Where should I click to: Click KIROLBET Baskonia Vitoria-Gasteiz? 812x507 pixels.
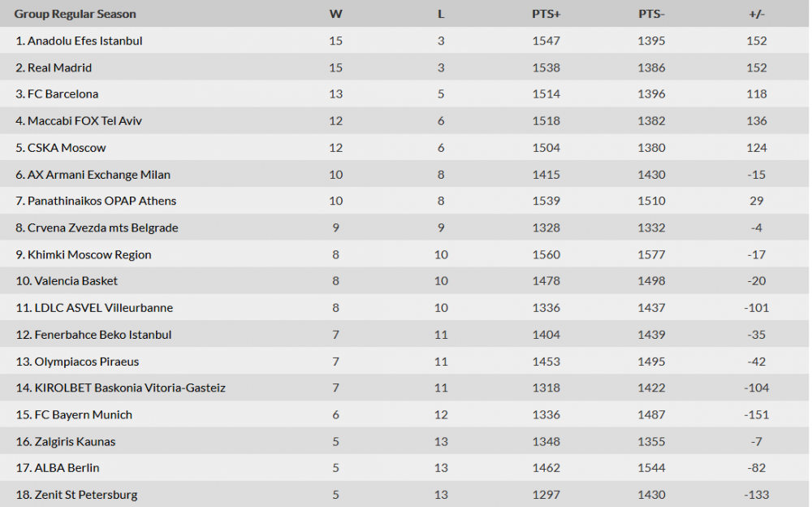click(x=130, y=388)
